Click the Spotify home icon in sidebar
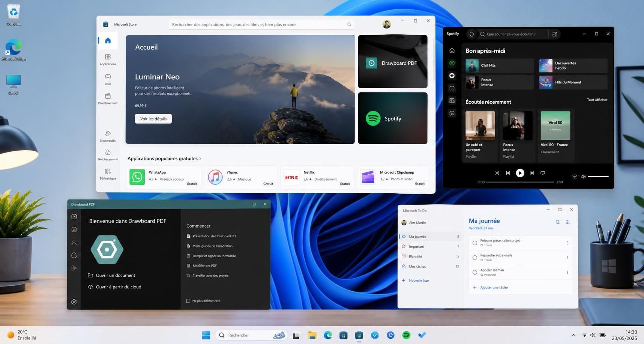Viewport: 644px width, 344px height. (452, 51)
